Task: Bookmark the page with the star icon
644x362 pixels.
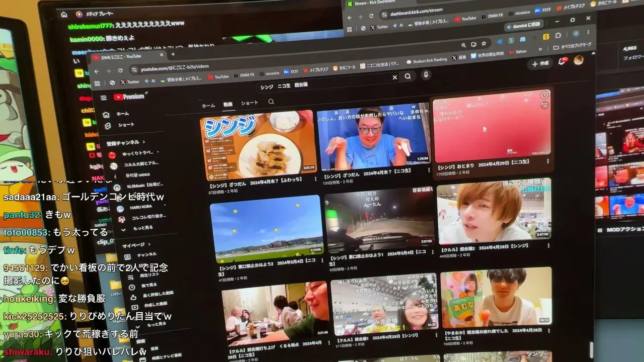Action: click(484, 44)
